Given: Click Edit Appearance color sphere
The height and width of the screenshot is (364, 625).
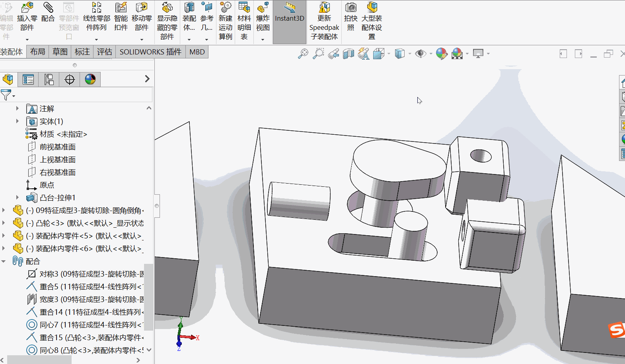Looking at the screenshot, I should point(442,53).
